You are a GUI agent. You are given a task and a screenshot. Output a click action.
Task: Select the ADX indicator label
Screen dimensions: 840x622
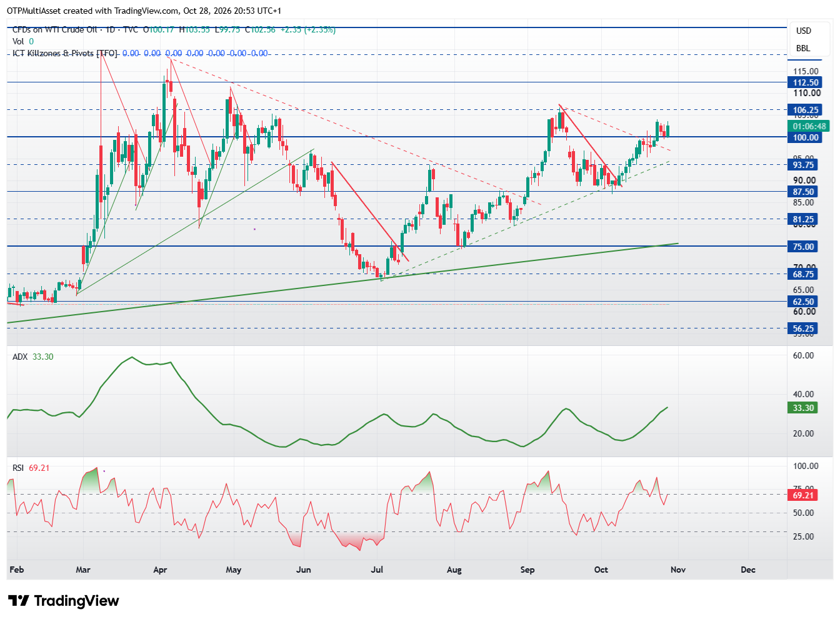coord(20,357)
